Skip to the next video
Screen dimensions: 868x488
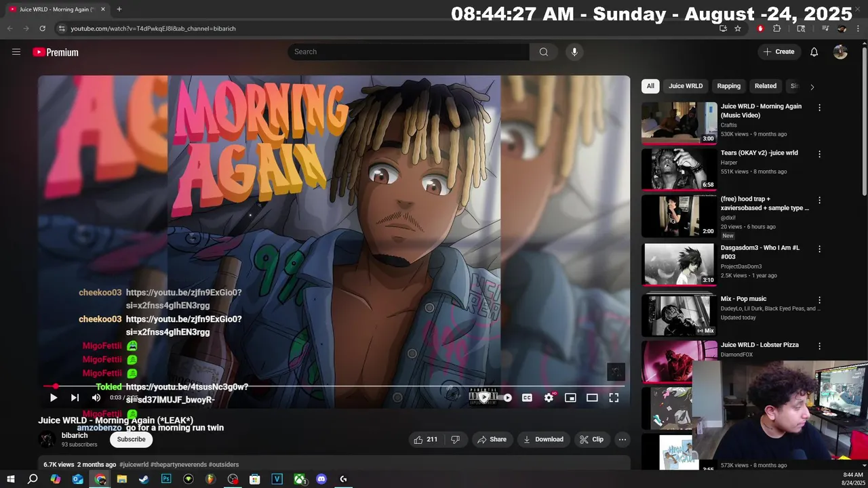[x=75, y=398]
